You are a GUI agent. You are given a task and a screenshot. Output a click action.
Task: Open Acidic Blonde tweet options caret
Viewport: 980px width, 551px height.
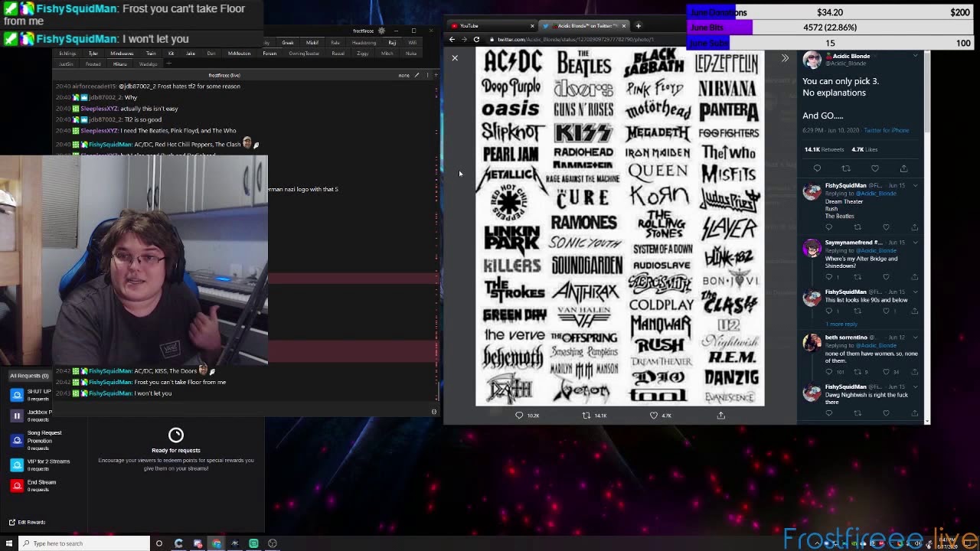[x=915, y=56]
